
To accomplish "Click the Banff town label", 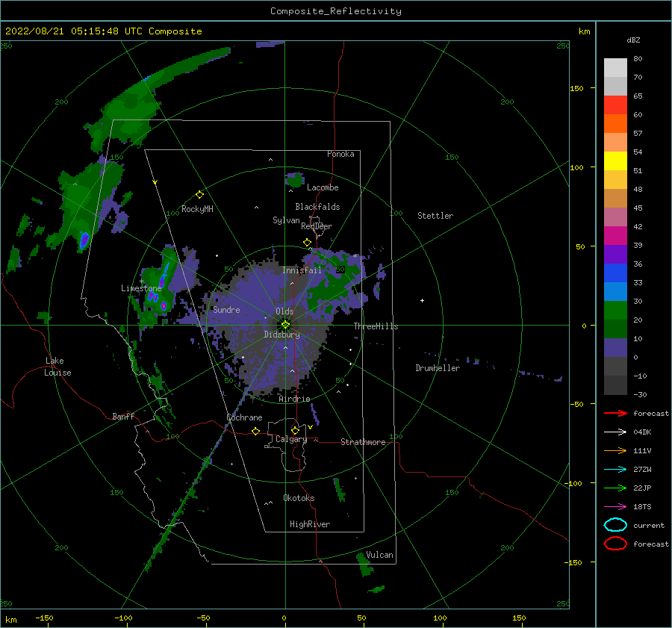I will (123, 416).
